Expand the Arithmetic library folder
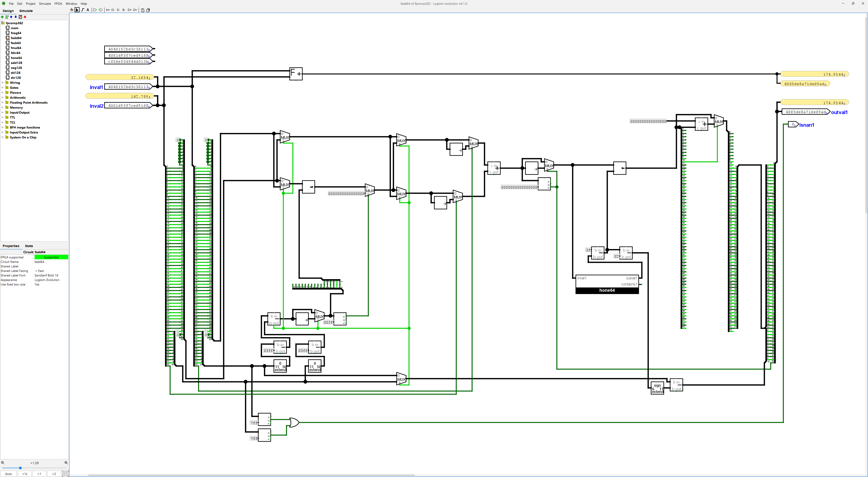Viewport: 868px width, 477px height. (x=3, y=98)
